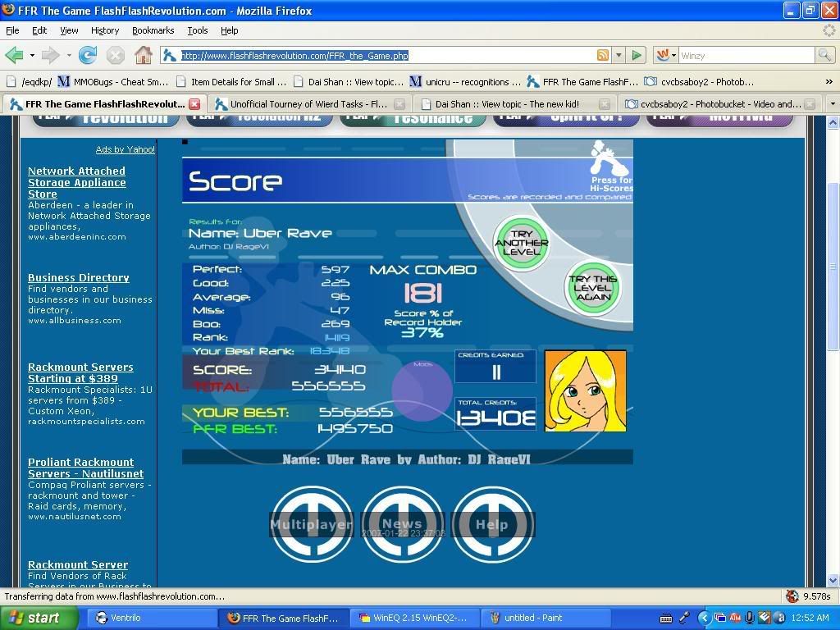
Task: Click the Multiplayer button
Action: click(x=311, y=524)
